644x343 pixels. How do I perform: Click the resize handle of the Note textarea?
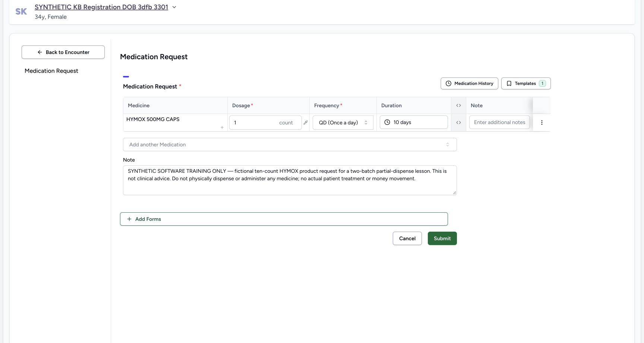tap(454, 193)
